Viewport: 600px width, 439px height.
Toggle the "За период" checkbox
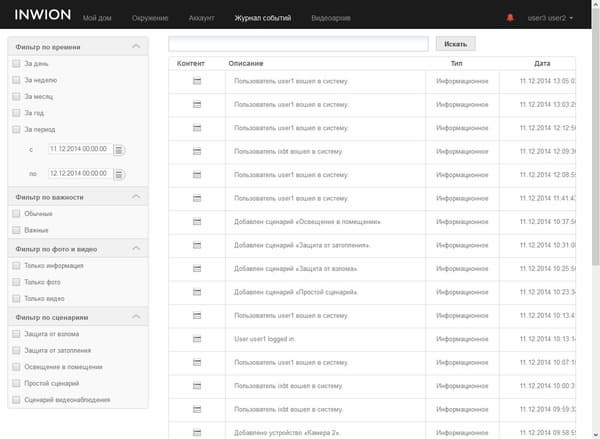tap(16, 129)
